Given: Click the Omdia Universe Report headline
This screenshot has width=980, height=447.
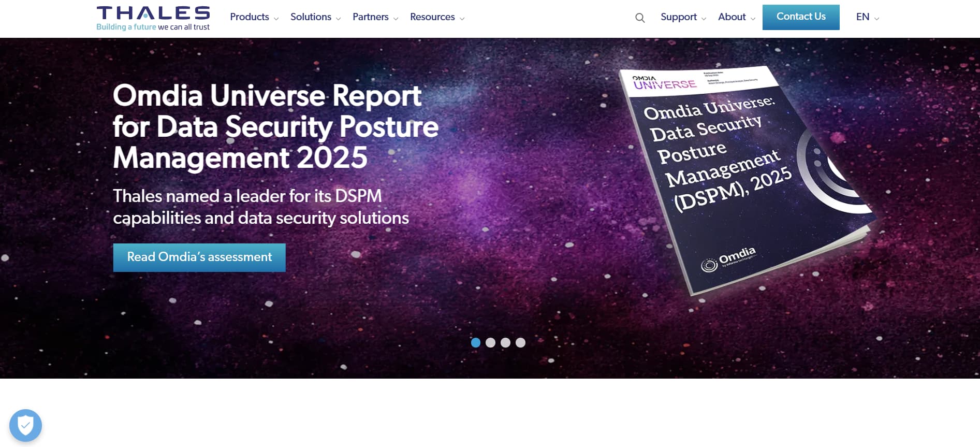Looking at the screenshot, I should tap(275, 126).
